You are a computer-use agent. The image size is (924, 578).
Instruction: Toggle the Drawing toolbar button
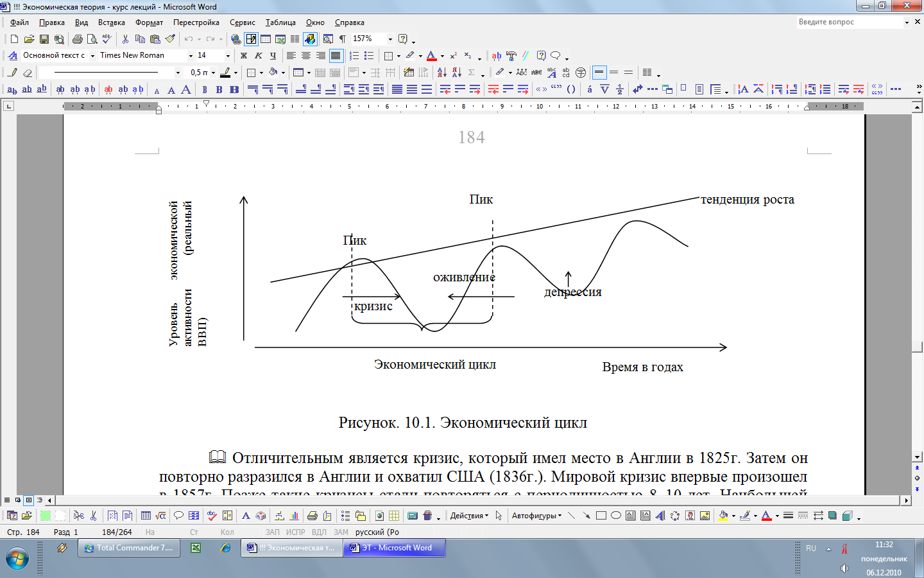pyautogui.click(x=310, y=39)
